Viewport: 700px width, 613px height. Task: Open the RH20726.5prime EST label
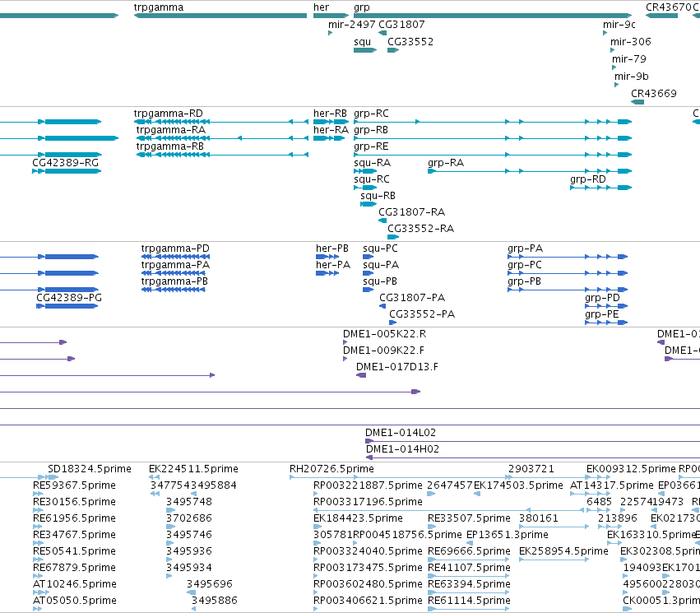[331, 469]
